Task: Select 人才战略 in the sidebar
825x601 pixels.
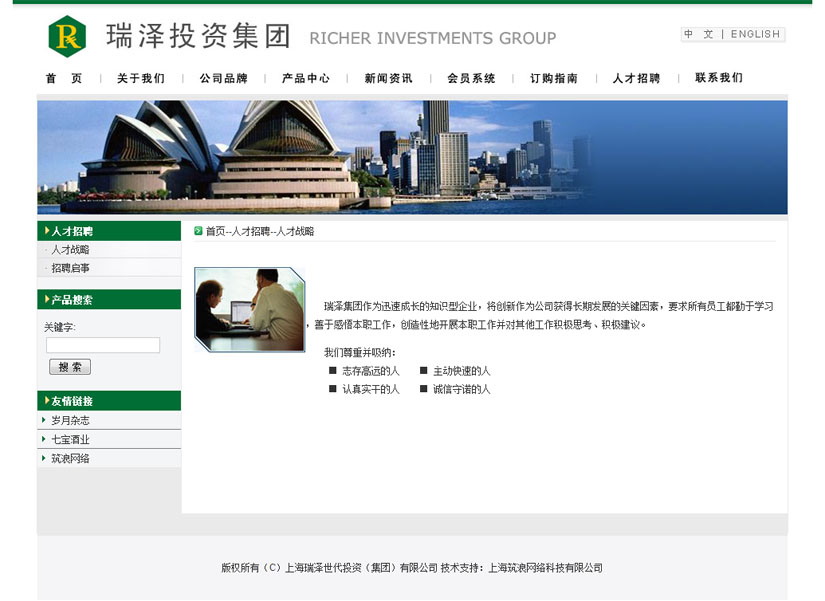Action: click(x=71, y=250)
